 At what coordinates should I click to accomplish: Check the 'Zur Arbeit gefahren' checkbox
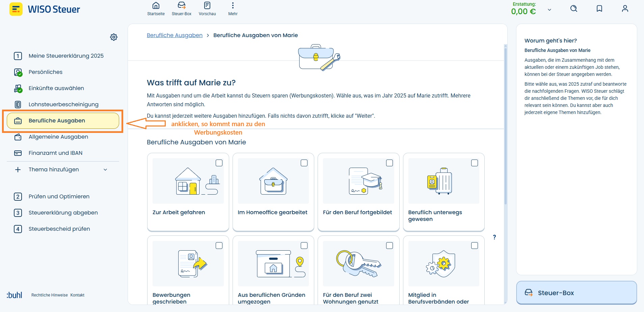[219, 163]
